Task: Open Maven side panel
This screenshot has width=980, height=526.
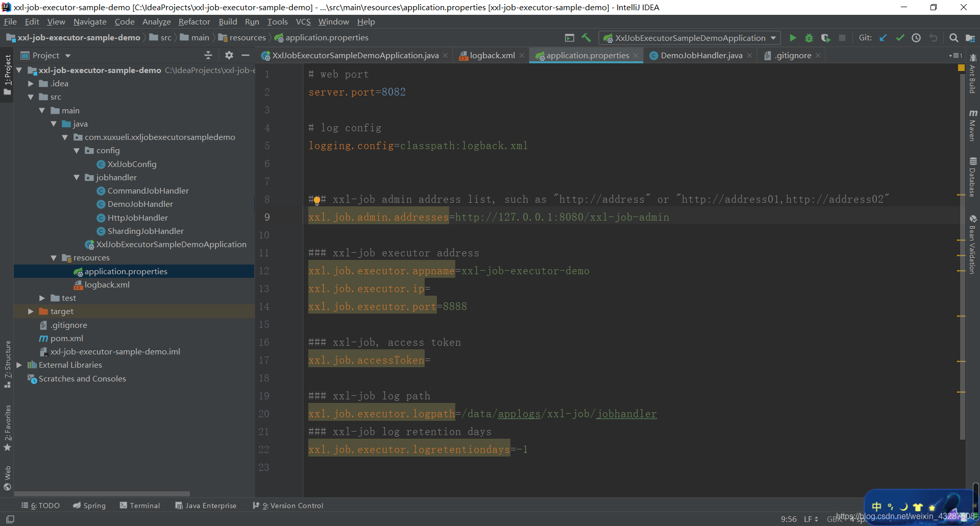Action: pyautogui.click(x=973, y=126)
